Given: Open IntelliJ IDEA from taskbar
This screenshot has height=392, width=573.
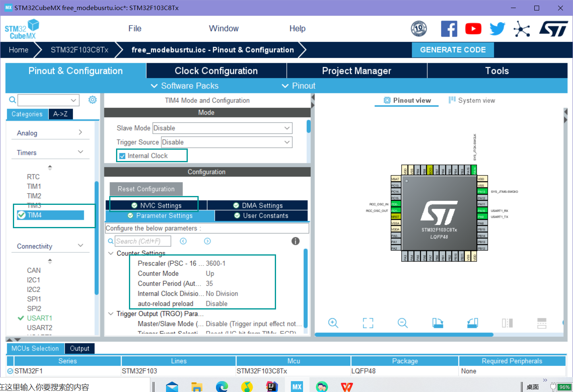Looking at the screenshot, I should click(x=272, y=387).
